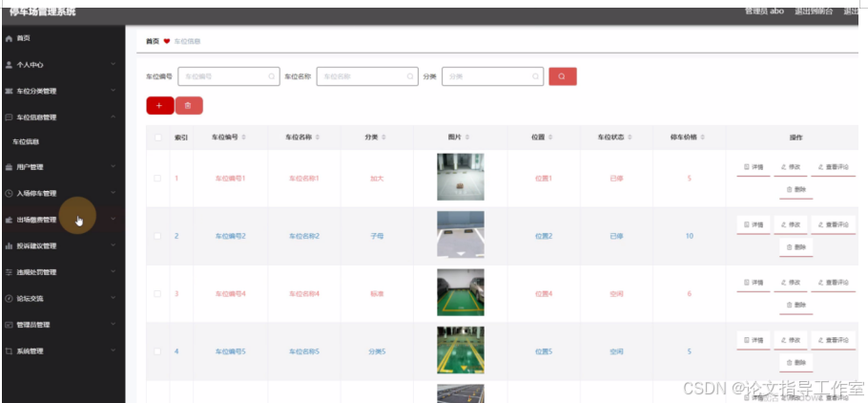The height and width of the screenshot is (403, 868).
Task: Click the red search magnifier button
Action: [x=563, y=76]
